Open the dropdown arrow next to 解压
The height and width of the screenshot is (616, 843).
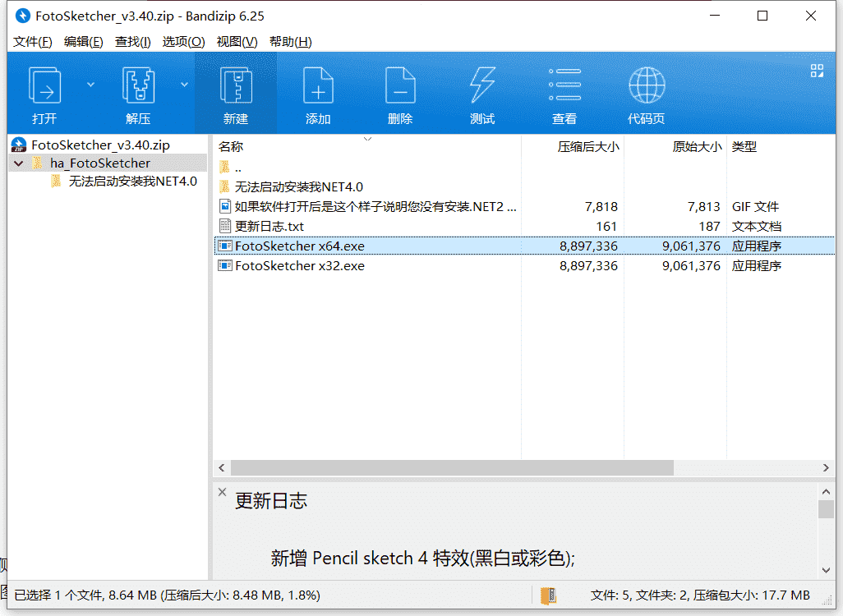184,85
